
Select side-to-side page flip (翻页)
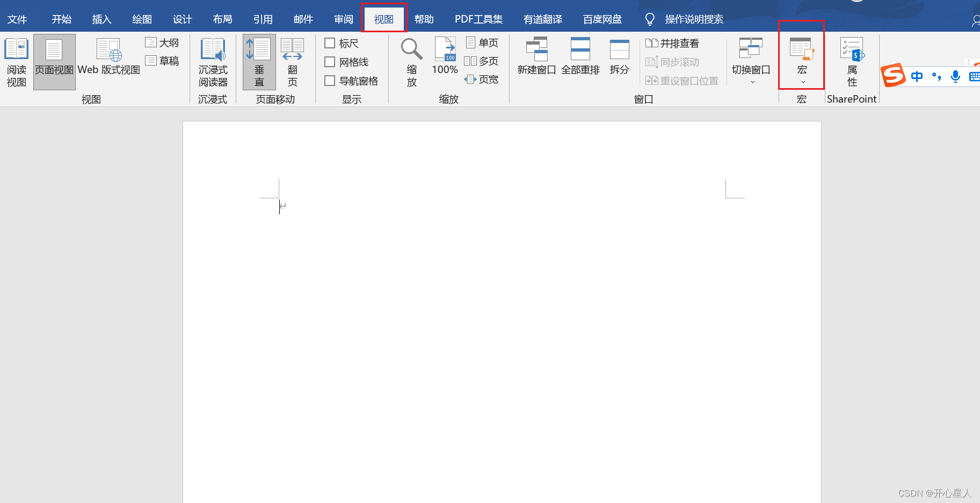click(293, 62)
